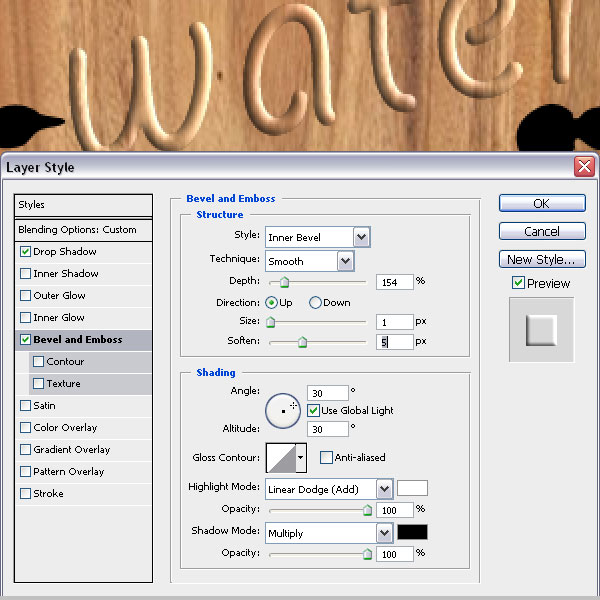Enable the Anti-aliased checkbox

click(326, 457)
